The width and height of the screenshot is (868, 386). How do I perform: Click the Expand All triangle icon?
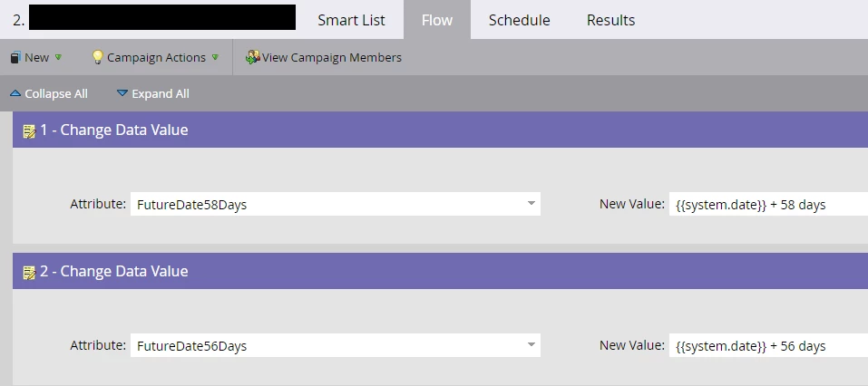click(122, 93)
